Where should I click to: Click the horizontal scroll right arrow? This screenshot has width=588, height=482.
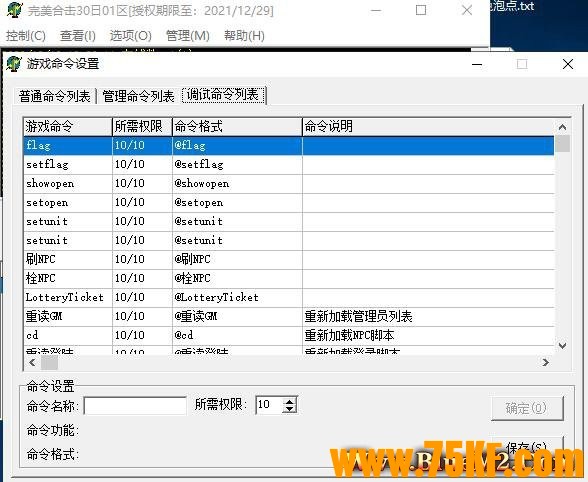click(546, 362)
